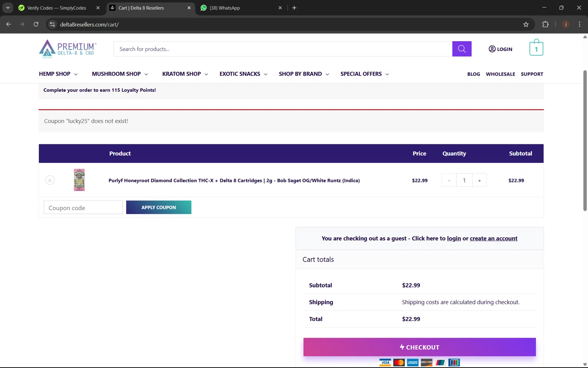Go forward in browser history
588x368 pixels.
(22, 24)
